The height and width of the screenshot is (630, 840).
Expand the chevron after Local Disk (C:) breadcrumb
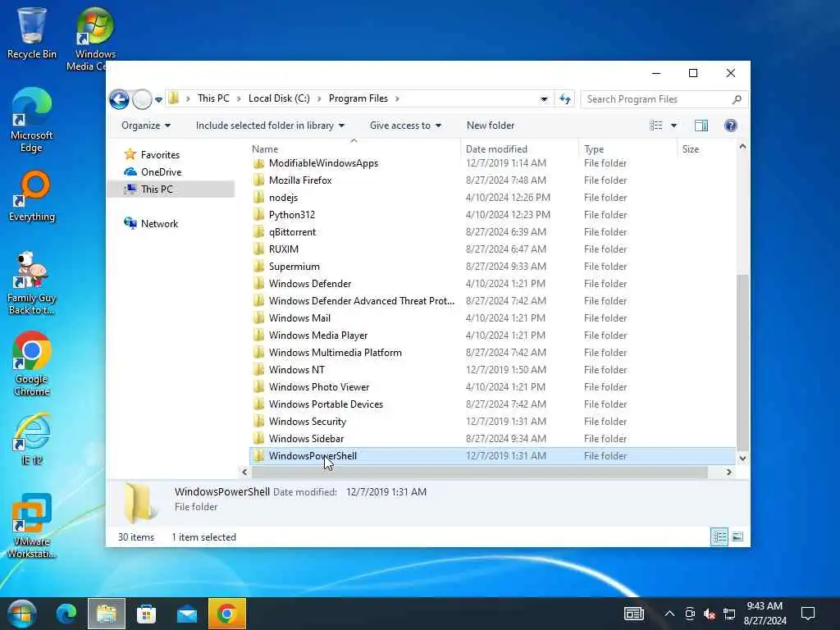coord(319,98)
